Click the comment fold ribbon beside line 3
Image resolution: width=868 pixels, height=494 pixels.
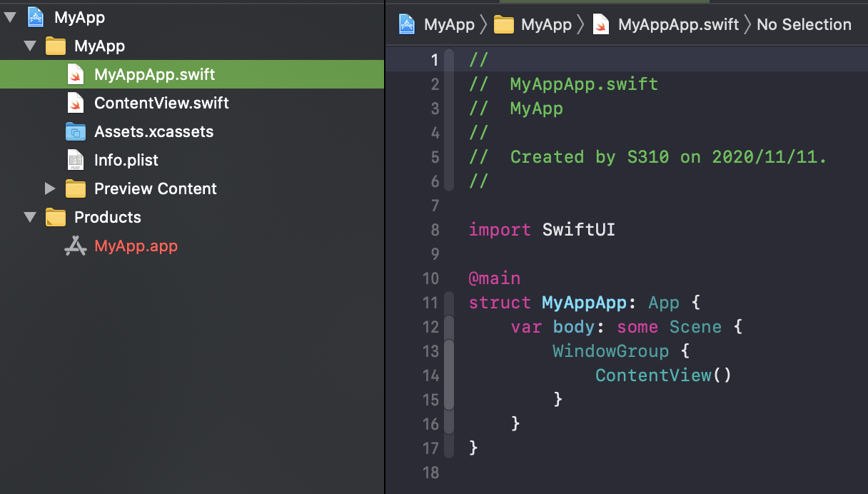click(449, 109)
